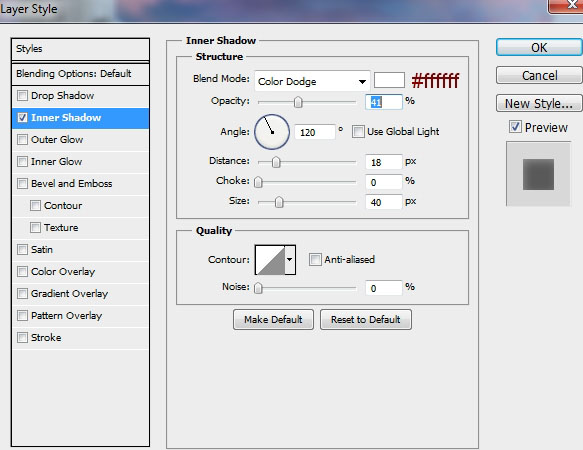
Task: Open the Blend Mode dropdown
Action: click(312, 81)
